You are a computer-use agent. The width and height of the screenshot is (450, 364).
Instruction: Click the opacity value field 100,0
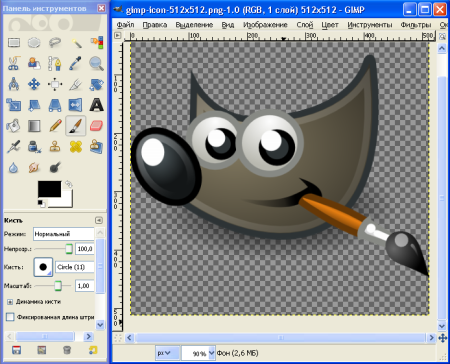pos(85,249)
